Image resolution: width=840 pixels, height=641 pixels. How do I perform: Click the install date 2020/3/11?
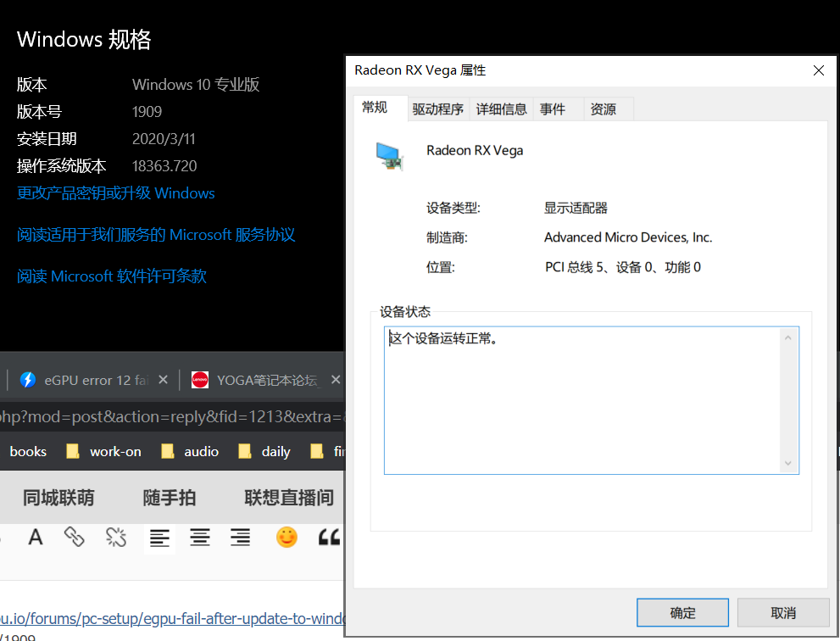tap(164, 139)
